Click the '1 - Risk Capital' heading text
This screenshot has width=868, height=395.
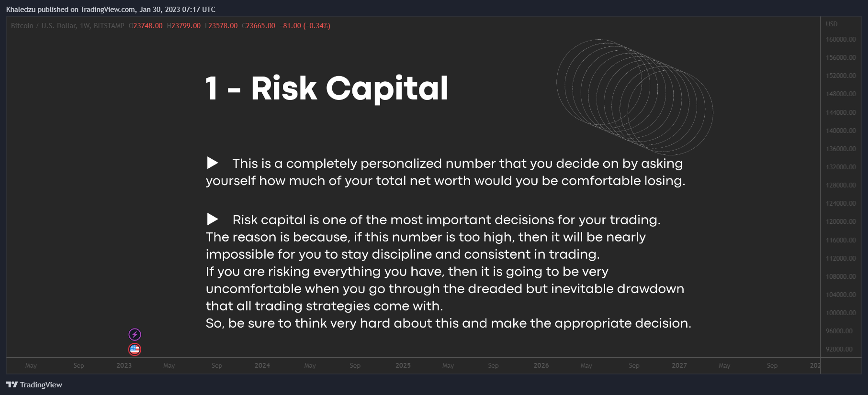[327, 88]
